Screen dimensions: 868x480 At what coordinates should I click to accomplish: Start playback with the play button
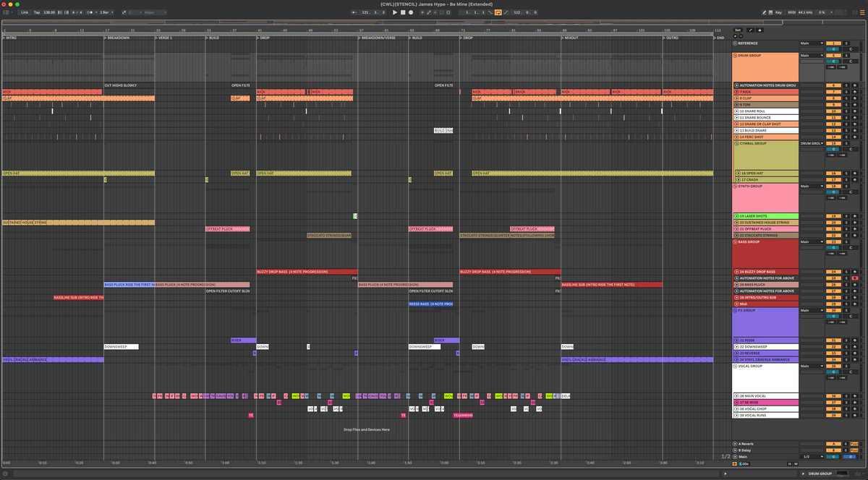click(395, 12)
